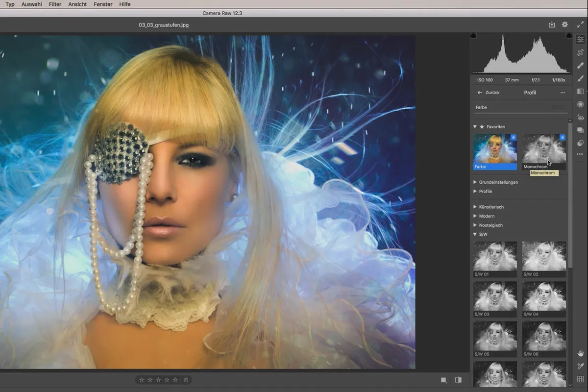The height and width of the screenshot is (392, 588).
Task: Open the Presets overlapping circles icon
Action: (x=581, y=143)
